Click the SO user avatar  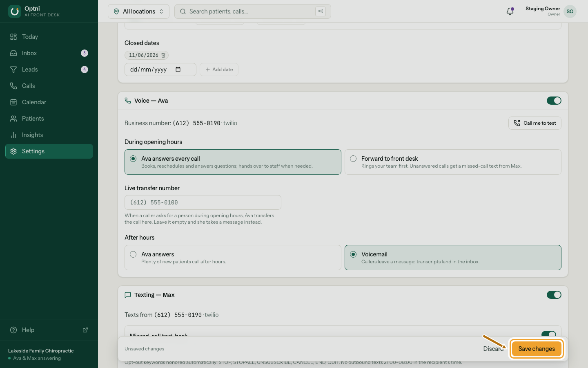[570, 11]
